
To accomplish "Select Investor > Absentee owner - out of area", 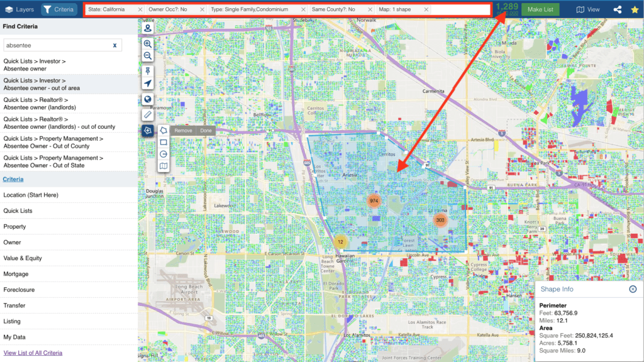I will [x=69, y=84].
